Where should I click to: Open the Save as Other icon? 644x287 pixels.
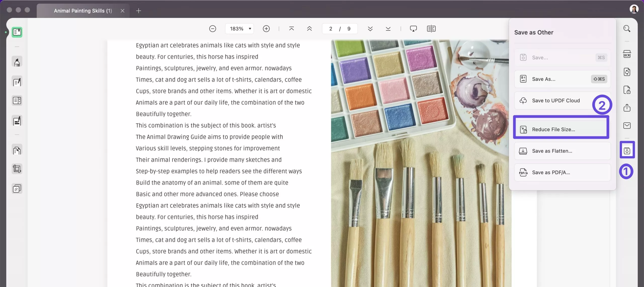click(627, 151)
